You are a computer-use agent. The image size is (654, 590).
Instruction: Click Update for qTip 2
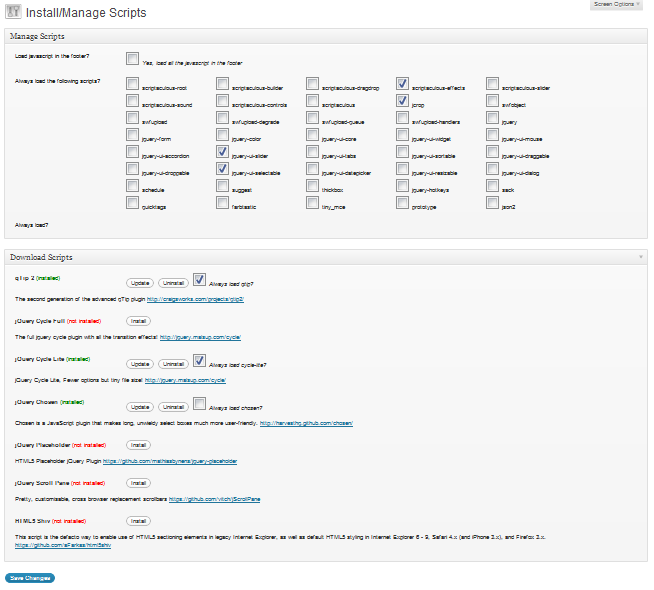tap(140, 283)
